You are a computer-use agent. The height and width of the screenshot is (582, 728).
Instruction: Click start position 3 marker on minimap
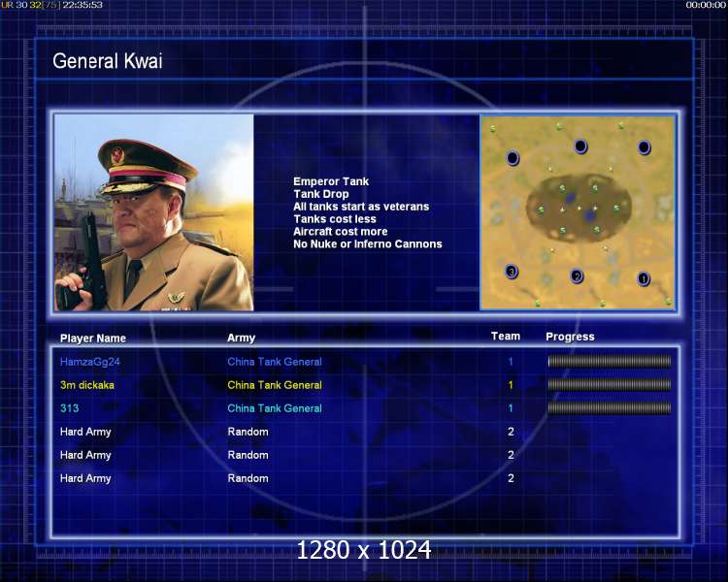coord(512,272)
